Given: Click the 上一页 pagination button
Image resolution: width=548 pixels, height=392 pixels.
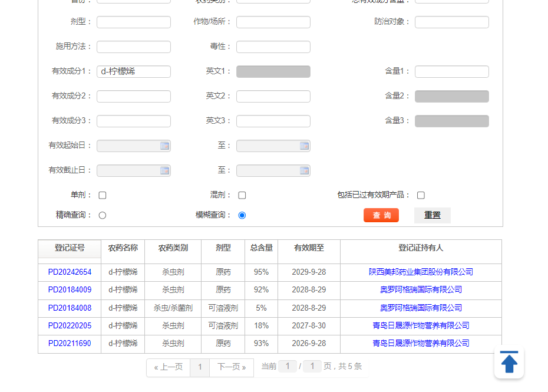Looking at the screenshot, I should tap(168, 367).
